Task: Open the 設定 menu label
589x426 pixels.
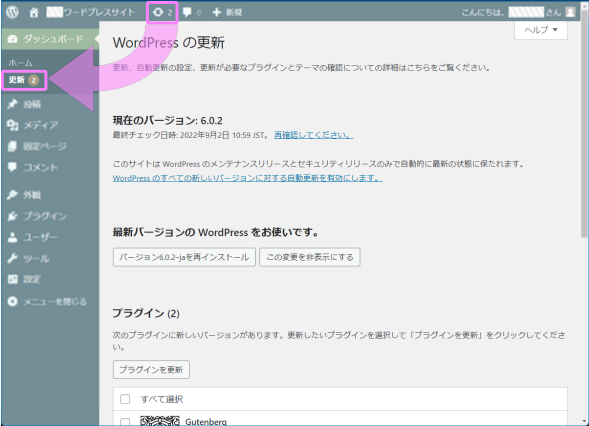Action: tap(32, 279)
